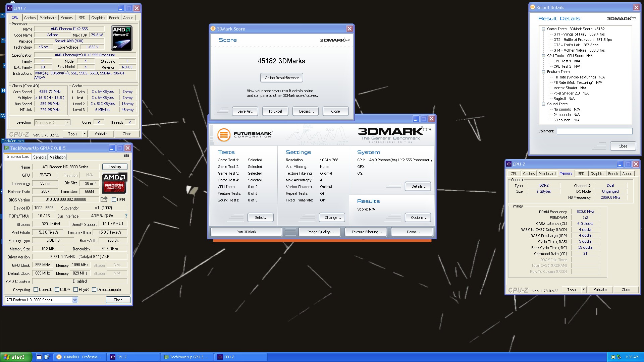
Task: Minimize the GPU-Z window
Action: 112,148
